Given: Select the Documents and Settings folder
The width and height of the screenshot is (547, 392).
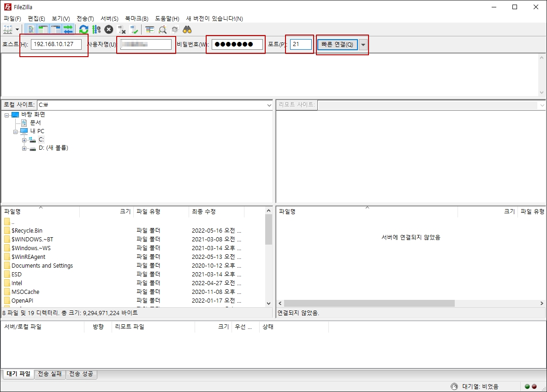Looking at the screenshot, I should (x=42, y=265).
